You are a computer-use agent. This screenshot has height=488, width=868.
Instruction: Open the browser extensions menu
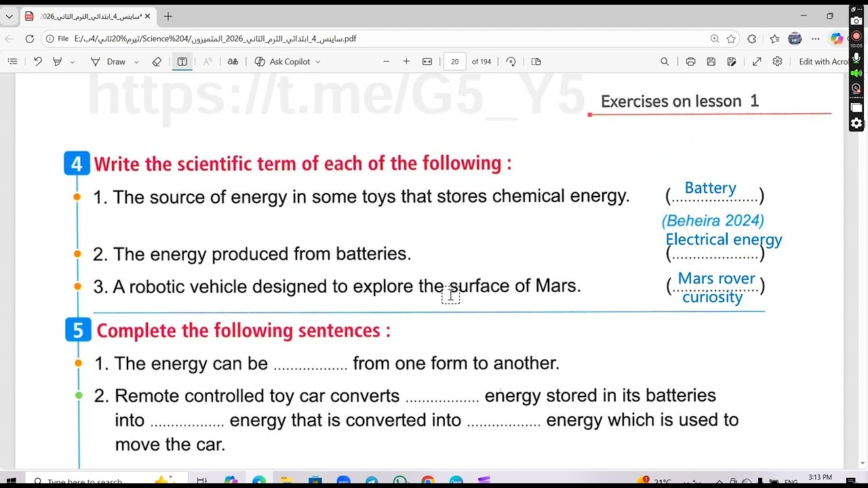coord(751,39)
